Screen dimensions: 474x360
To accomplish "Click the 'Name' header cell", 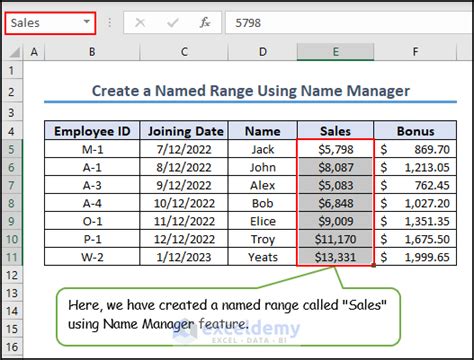I will click(263, 131).
